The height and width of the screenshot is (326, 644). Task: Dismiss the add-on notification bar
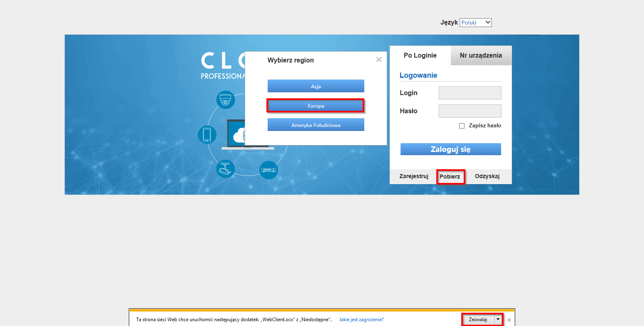click(509, 320)
